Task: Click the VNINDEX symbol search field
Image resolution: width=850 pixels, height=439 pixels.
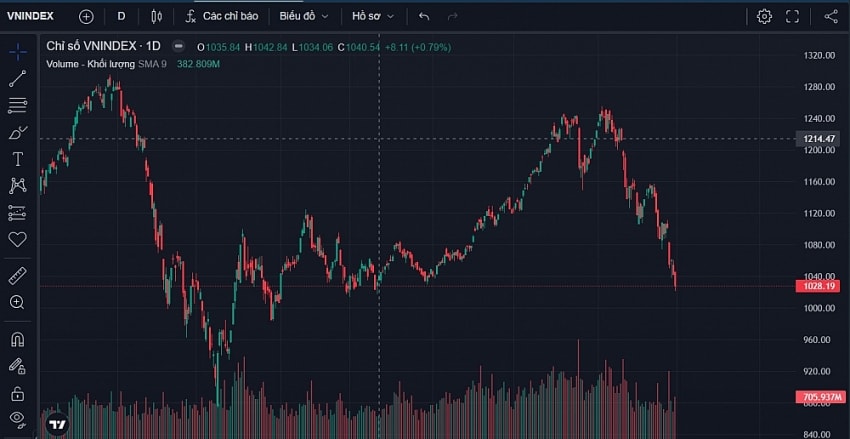Action: click(30, 16)
